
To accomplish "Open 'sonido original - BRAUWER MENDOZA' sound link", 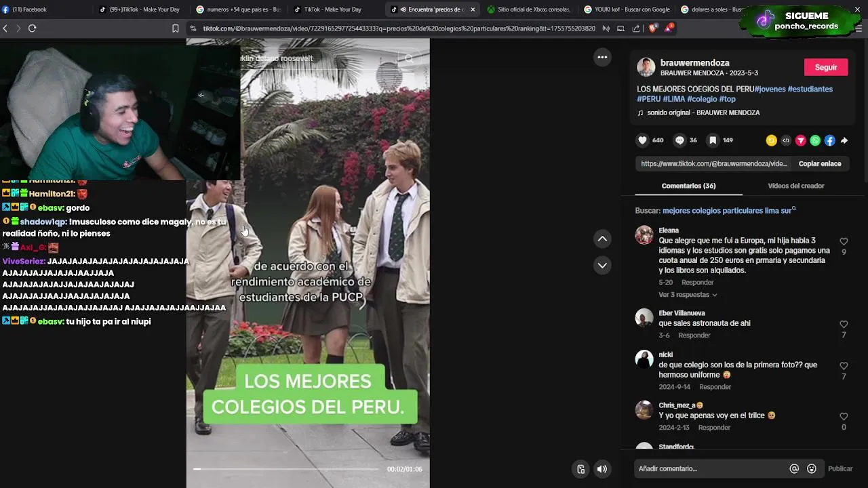I will click(x=703, y=113).
